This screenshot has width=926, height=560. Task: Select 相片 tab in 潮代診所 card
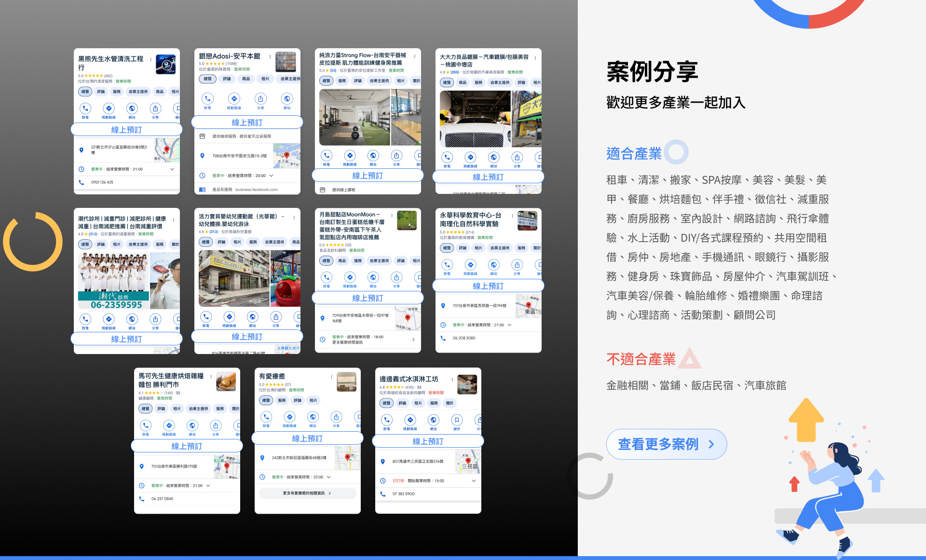pyautogui.click(x=117, y=245)
